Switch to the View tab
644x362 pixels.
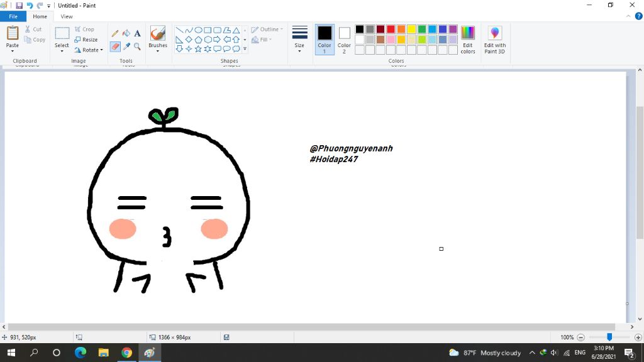tap(67, 16)
